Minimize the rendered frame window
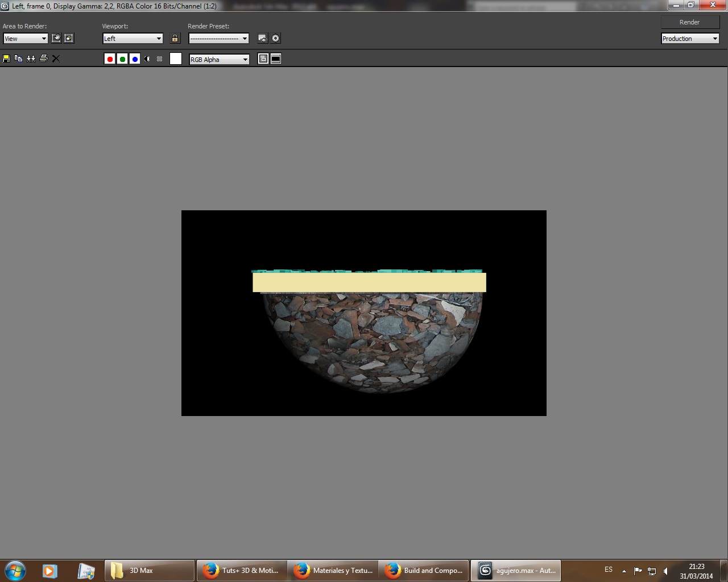The image size is (728, 582). pyautogui.click(x=676, y=5)
